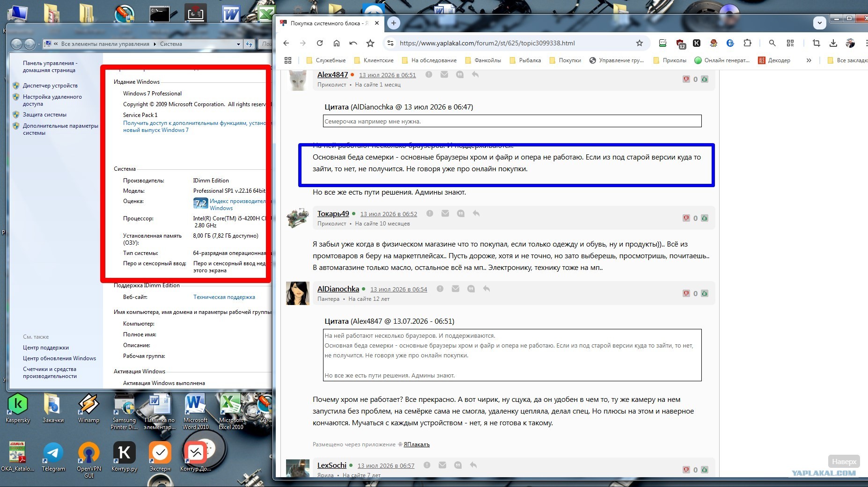This screenshot has height=487, width=868.
Task: Open the browser downloads panel
Action: pos(833,43)
